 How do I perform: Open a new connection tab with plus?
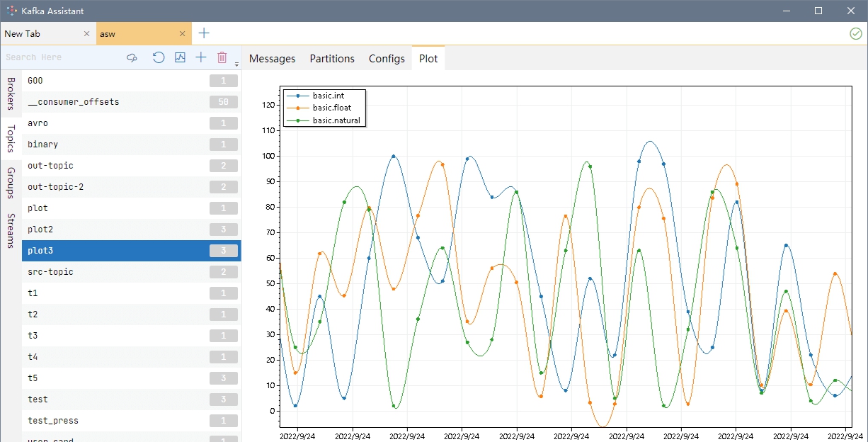point(204,33)
